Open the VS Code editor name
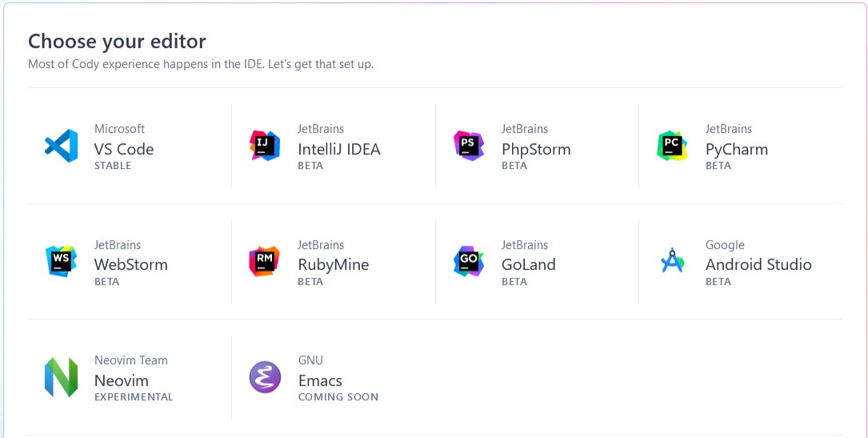This screenshot has width=868, height=438. [124, 149]
